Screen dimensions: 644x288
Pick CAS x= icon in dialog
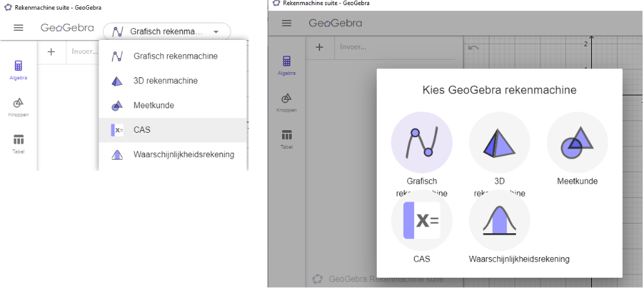click(x=422, y=220)
